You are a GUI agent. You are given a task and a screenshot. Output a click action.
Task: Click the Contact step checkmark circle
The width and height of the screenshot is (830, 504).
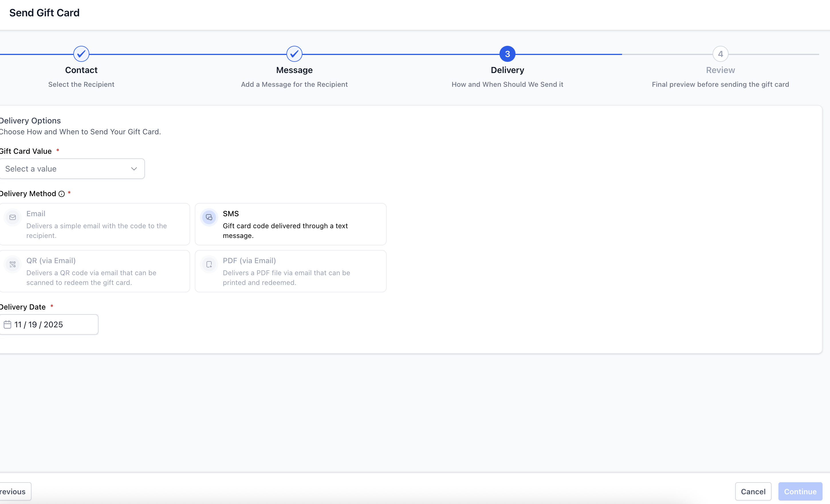[x=81, y=54]
